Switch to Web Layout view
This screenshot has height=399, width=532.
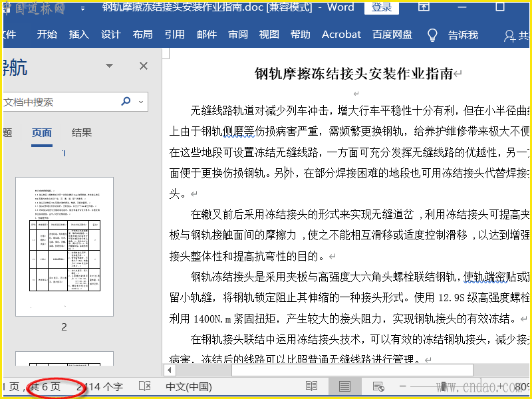point(378,386)
